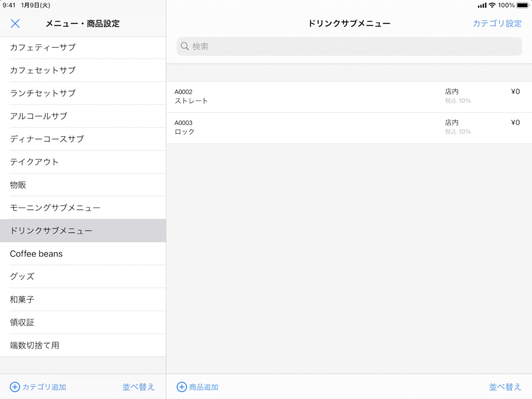This screenshot has height=399, width=532.
Task: Tap the magnifier icon in search bar
Action: (x=185, y=46)
